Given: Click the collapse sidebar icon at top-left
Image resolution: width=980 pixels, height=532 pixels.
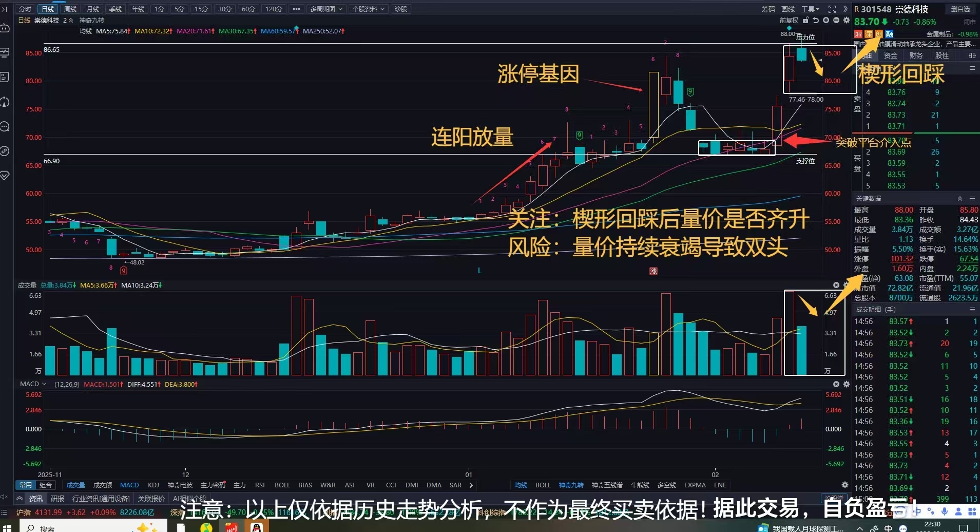Looking at the screenshot, I should 4,9.
